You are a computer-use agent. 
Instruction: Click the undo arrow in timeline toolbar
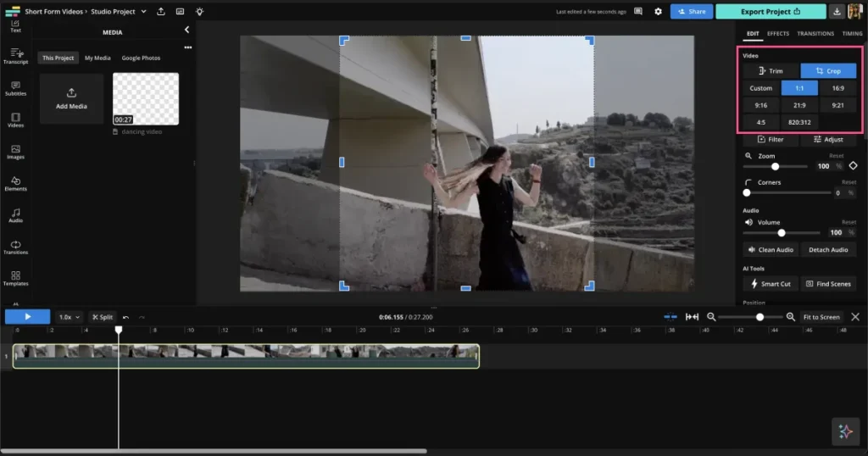coord(126,317)
